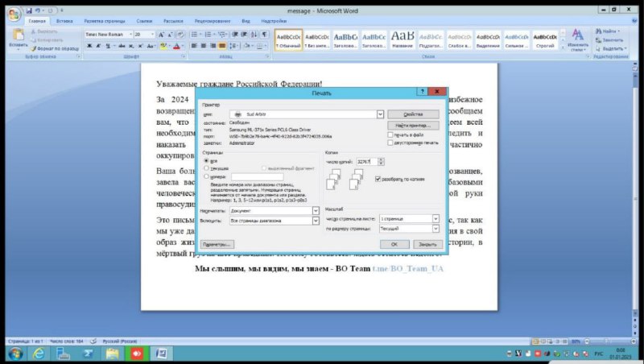Click the red app icon in the taskbar
The image size is (644, 364).
point(137,354)
